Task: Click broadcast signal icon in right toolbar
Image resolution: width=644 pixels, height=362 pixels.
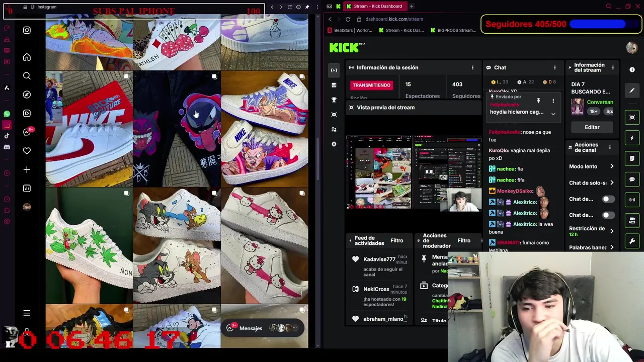Action: 632,200
